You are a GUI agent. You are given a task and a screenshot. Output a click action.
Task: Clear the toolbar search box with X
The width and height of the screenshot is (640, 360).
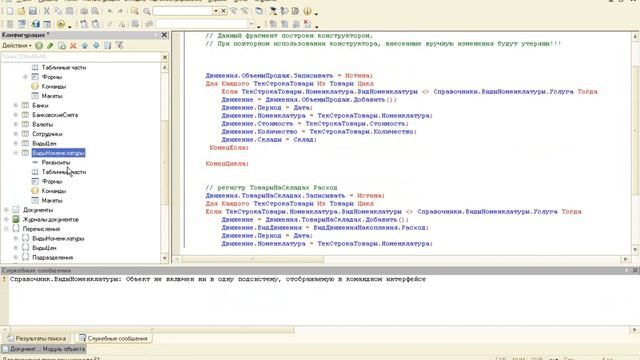pyautogui.click(x=223, y=11)
